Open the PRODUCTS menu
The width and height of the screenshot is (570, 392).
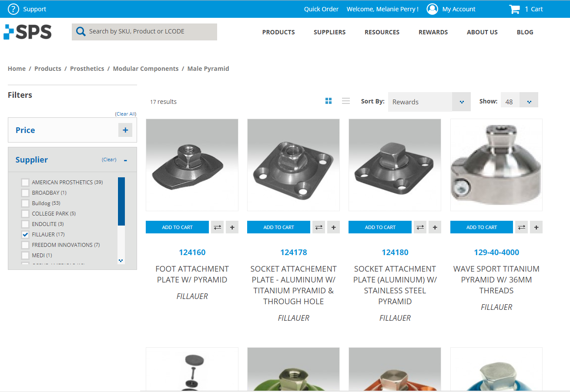pyautogui.click(x=278, y=32)
